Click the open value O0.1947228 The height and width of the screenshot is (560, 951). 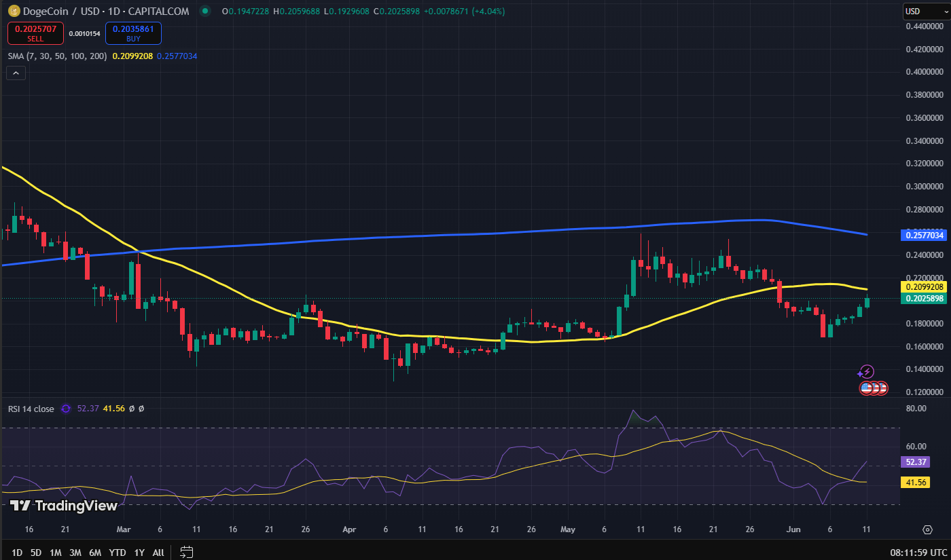click(245, 12)
